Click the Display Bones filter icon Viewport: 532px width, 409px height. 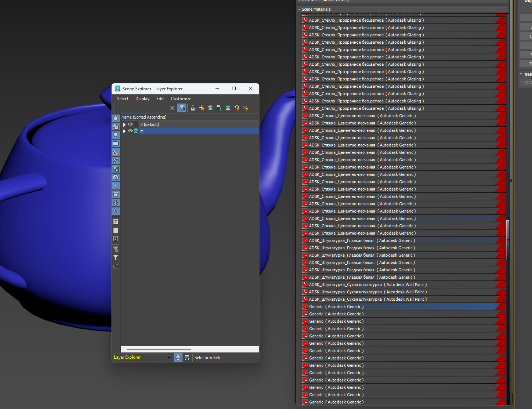point(116,186)
